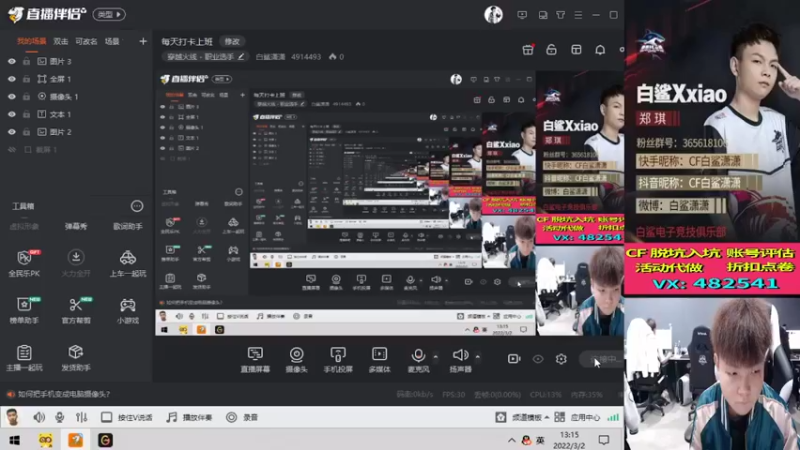Open the 主播一起玩 tool
The width and height of the screenshot is (800, 450).
coord(24,357)
